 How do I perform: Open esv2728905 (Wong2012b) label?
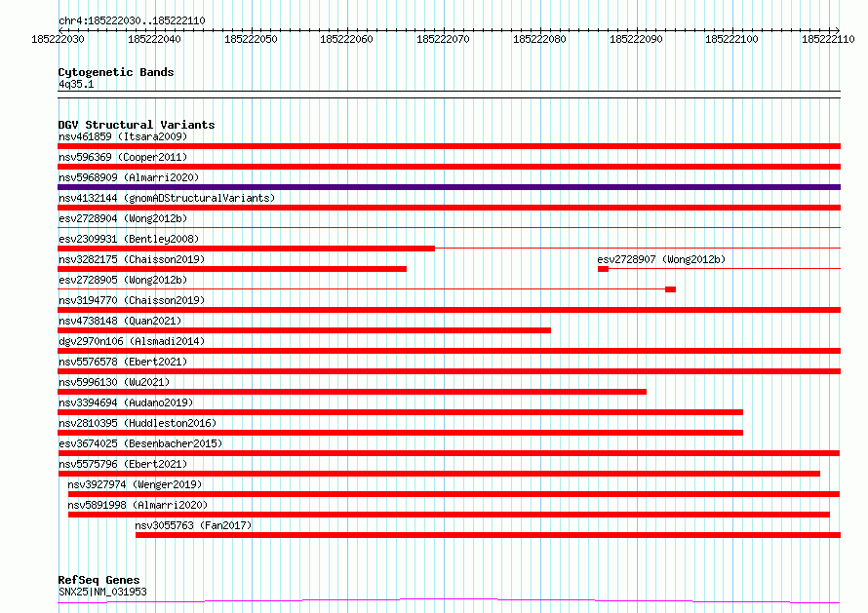(123, 280)
